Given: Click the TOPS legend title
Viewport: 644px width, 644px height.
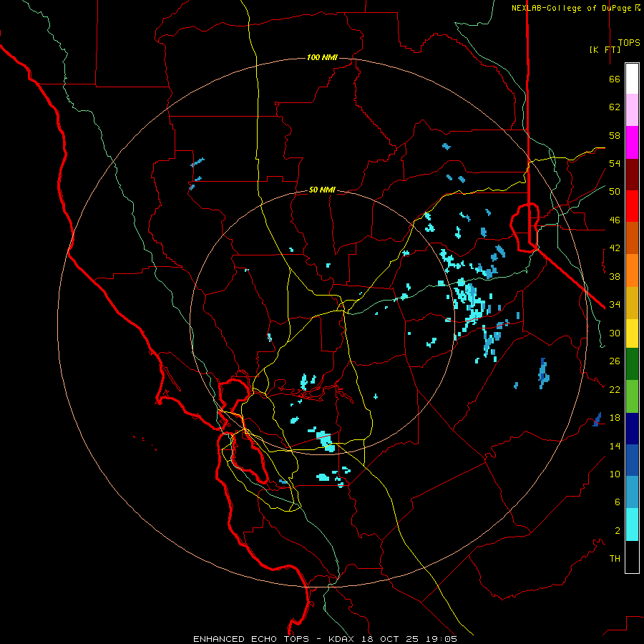Looking at the screenshot, I should (x=629, y=43).
